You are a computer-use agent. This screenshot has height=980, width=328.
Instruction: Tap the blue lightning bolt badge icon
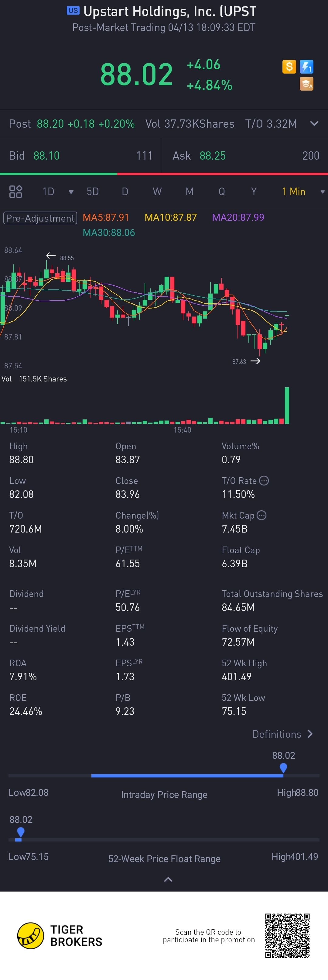tap(306, 67)
